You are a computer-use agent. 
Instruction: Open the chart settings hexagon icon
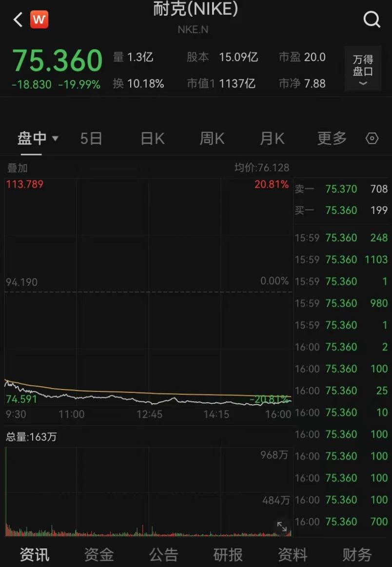pyautogui.click(x=372, y=138)
